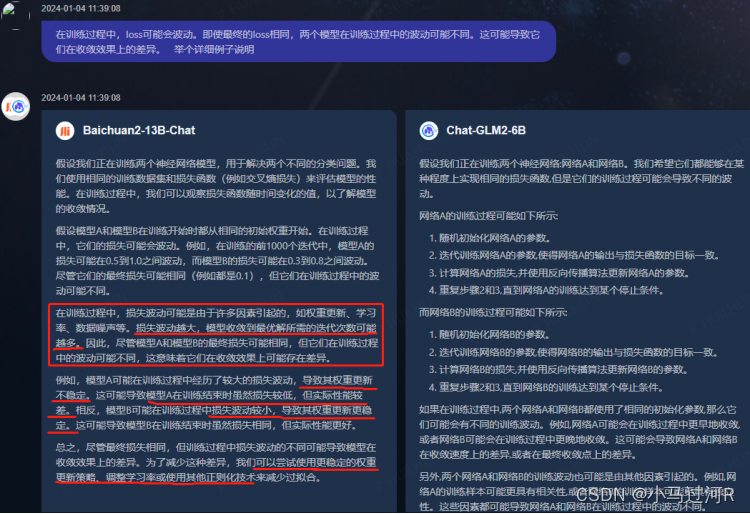Click the Baichuan paragraph starting '假设模型A和模型B'
This screenshot has height=514, width=750.
coord(217,261)
